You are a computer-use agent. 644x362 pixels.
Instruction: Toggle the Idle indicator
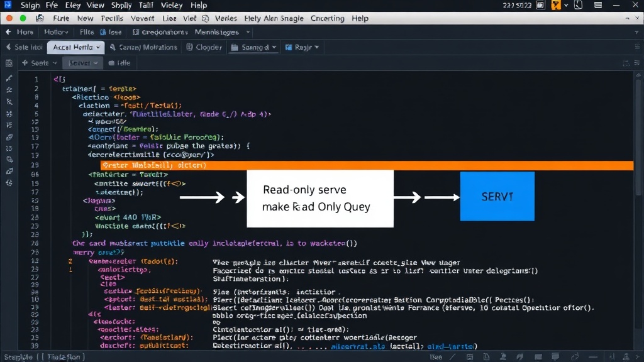coord(119,63)
